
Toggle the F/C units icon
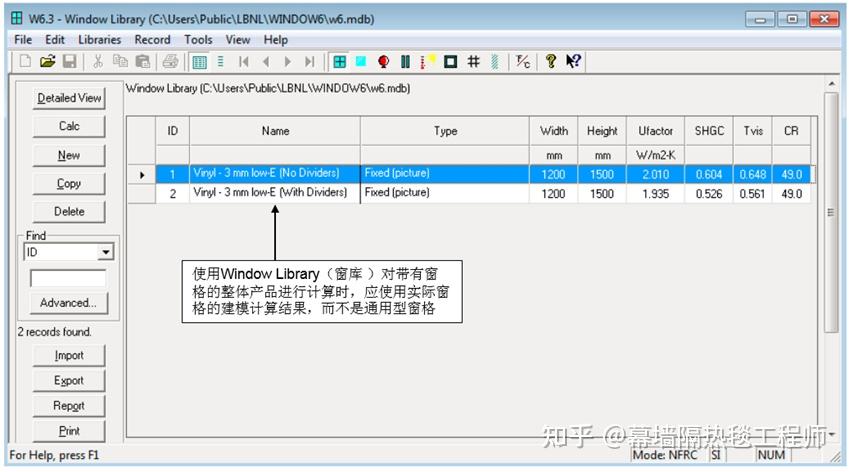(523, 61)
